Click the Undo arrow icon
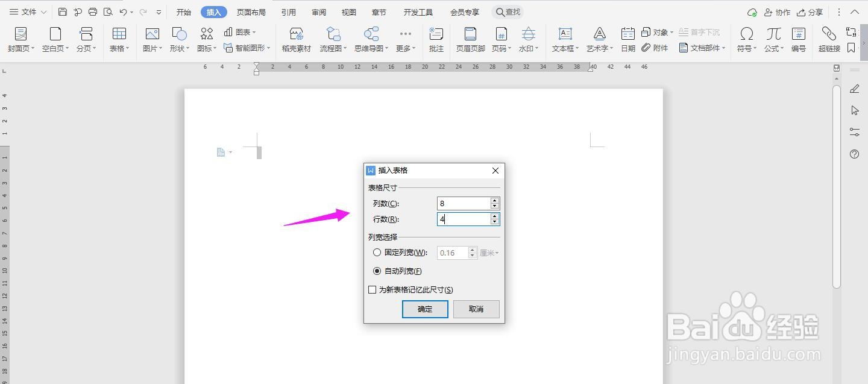868x384 pixels. 123,12
